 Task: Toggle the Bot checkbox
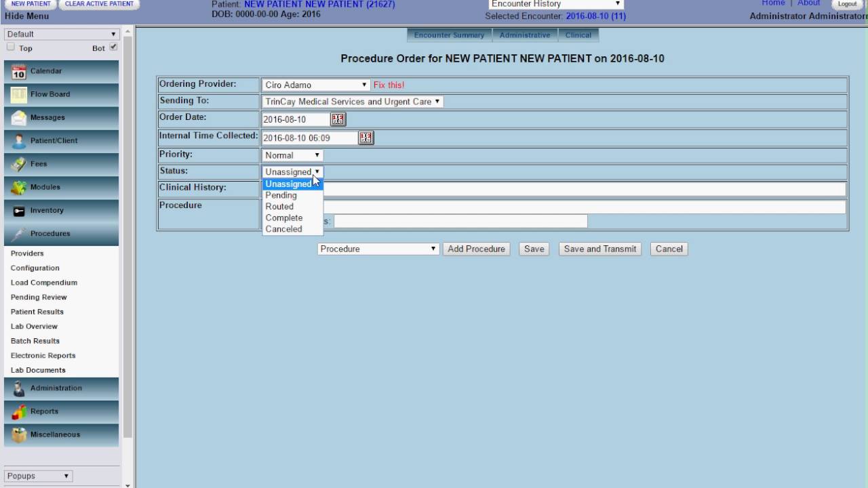pyautogui.click(x=113, y=47)
